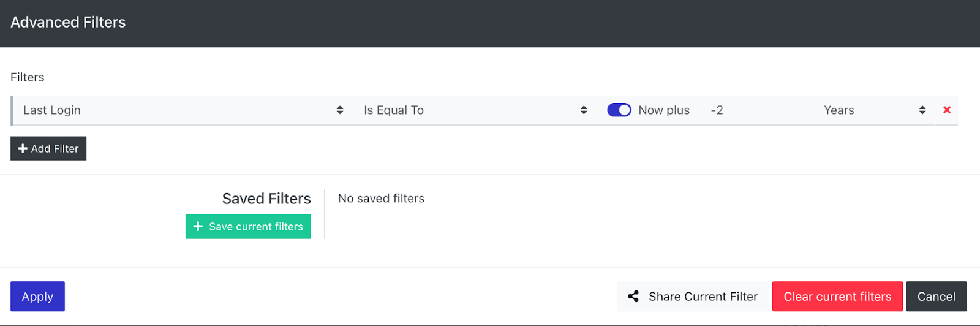Viewport: 980px width, 326px height.
Task: Click the up-down arrows beside Years
Action: [x=922, y=110]
